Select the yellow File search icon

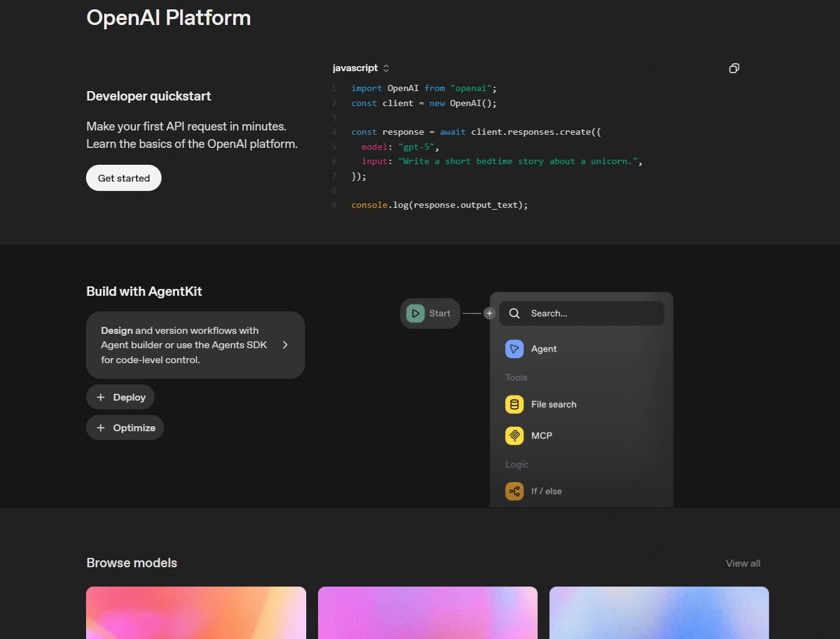(x=514, y=404)
